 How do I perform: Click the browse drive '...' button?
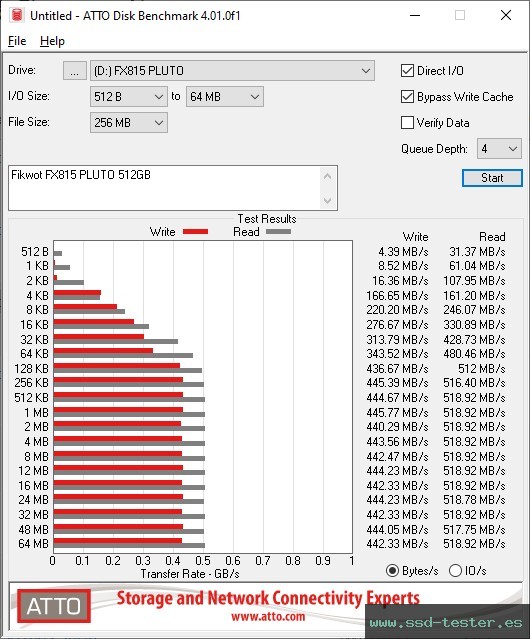click(75, 71)
